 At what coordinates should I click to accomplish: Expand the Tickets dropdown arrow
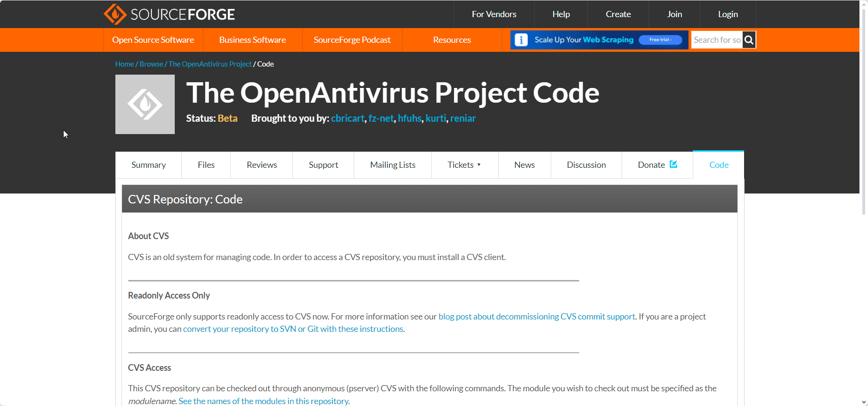479,165
